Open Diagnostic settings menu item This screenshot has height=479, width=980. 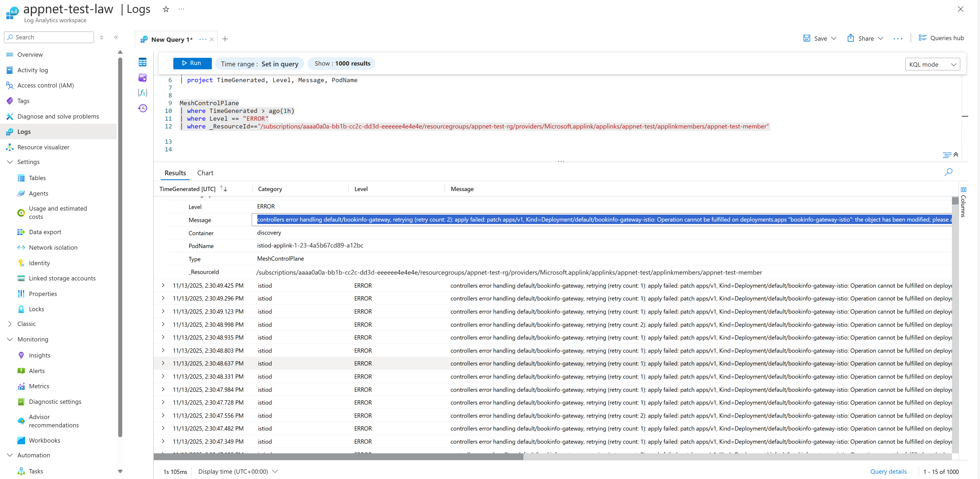click(x=55, y=402)
